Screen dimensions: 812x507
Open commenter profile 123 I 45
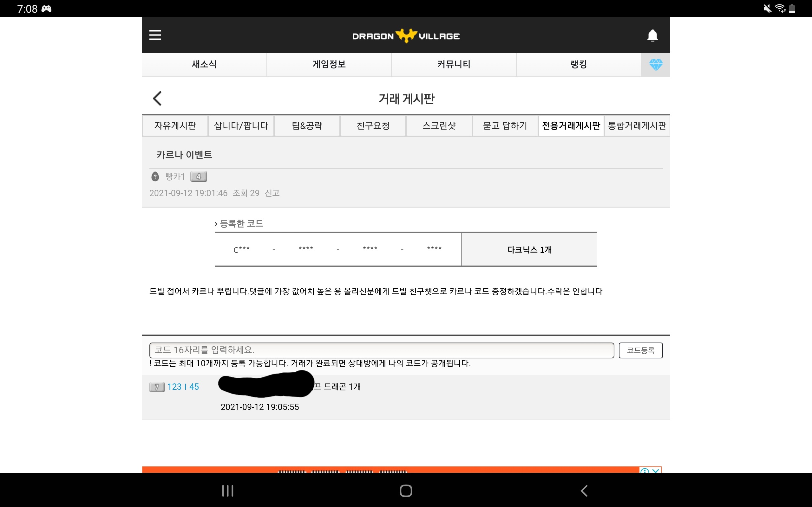183,387
